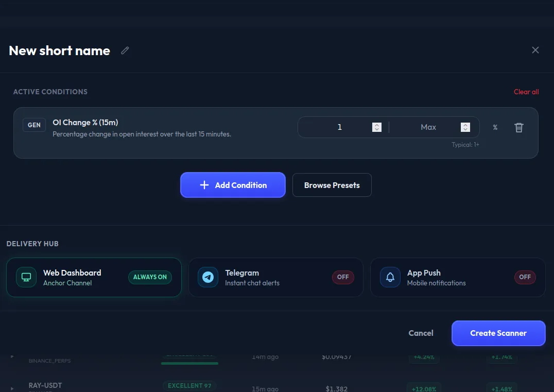Click the Telegram paper plane icon
Viewport: 554px width, 392px height.
tap(208, 277)
